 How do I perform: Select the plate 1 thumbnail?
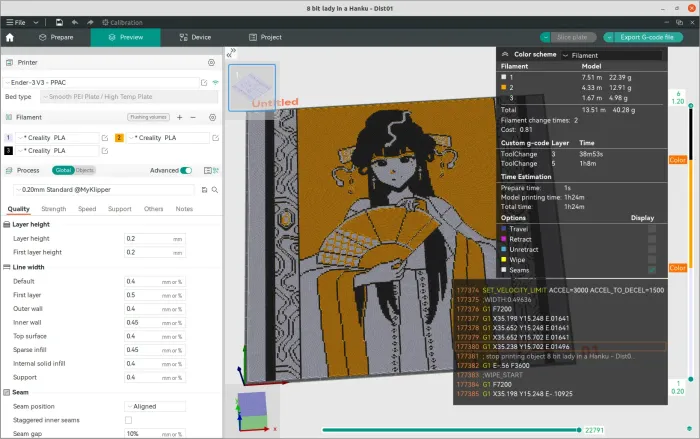click(252, 88)
